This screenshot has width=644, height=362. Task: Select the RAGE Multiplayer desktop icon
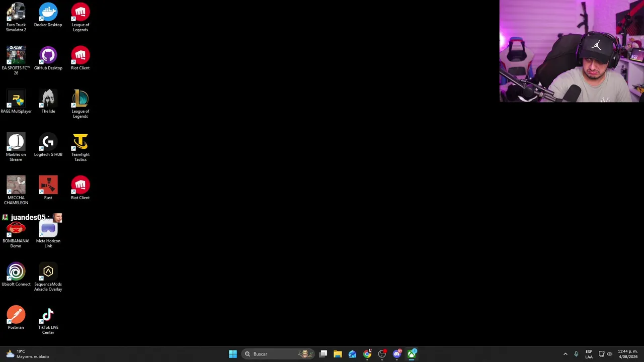pos(16,102)
